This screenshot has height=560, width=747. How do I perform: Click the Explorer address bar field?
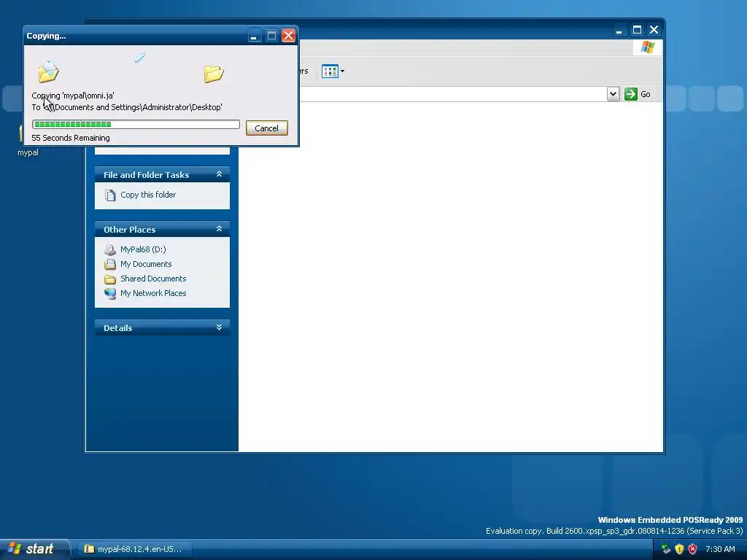click(452, 94)
